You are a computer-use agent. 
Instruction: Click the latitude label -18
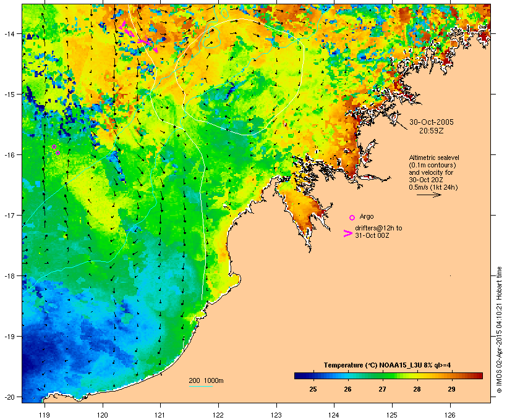pos(9,275)
